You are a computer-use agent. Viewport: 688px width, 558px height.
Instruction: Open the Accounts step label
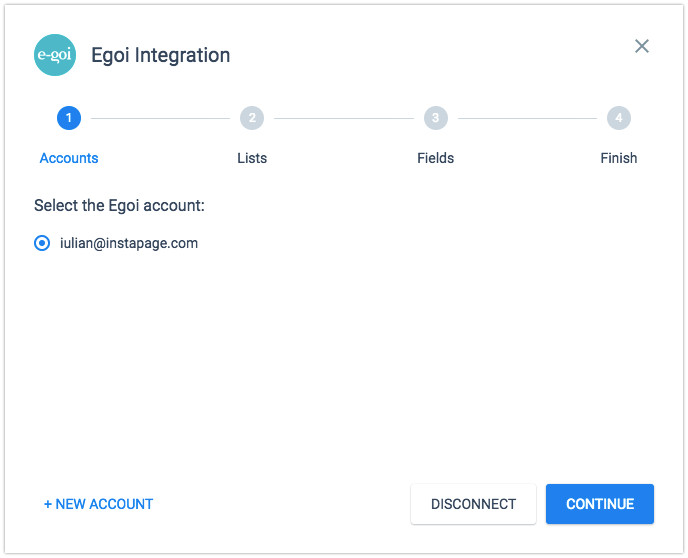[69, 158]
